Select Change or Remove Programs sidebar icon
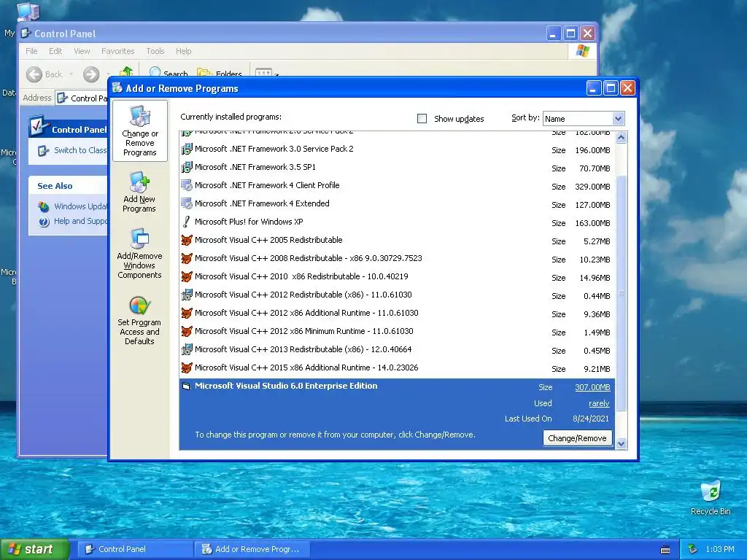Image resolution: width=747 pixels, height=560 pixels. [x=139, y=131]
